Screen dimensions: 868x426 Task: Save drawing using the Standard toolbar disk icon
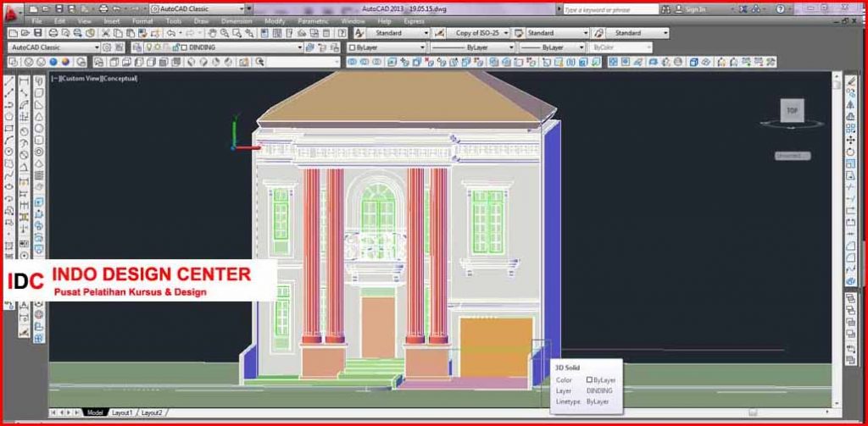tap(37, 33)
